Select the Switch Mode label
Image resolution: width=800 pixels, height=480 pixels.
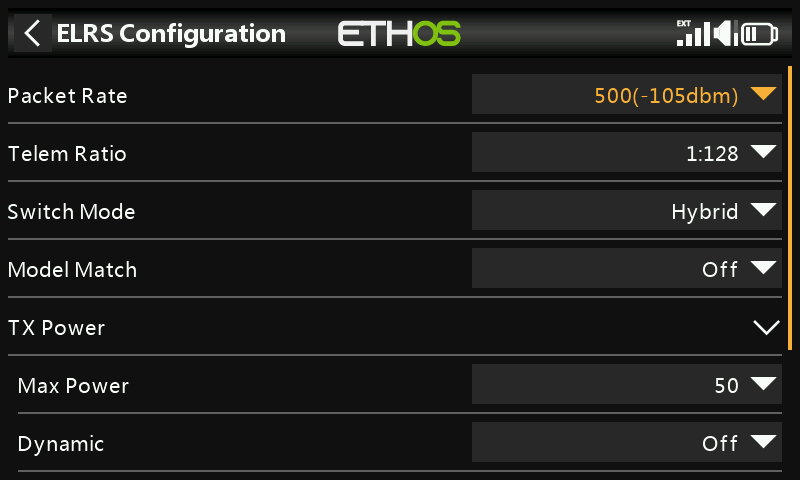point(71,212)
